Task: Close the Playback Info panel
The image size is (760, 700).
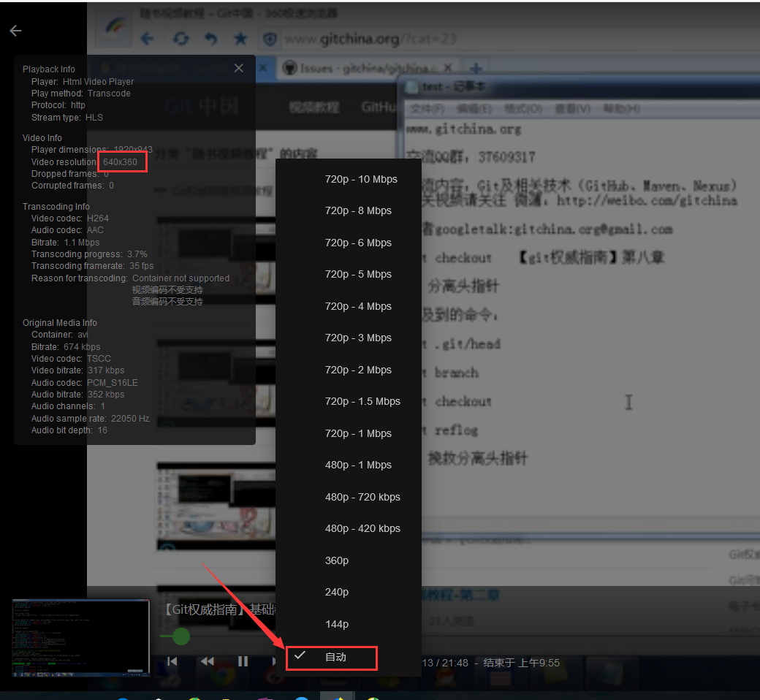Action: pyautogui.click(x=238, y=69)
